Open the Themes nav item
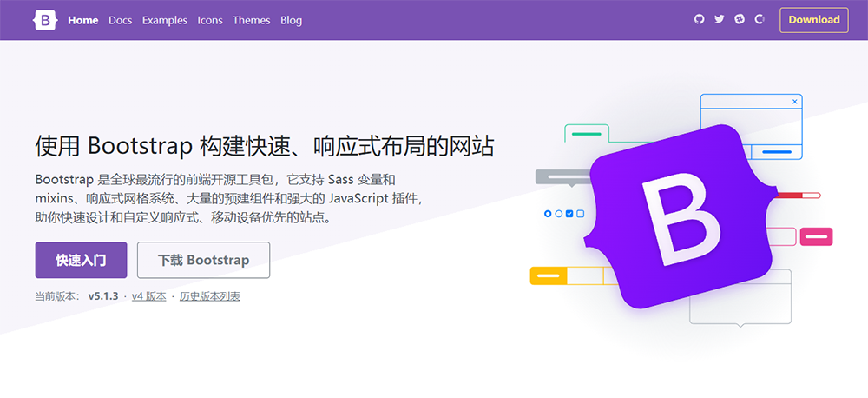Image resolution: width=868 pixels, height=398 pixels. [252, 21]
